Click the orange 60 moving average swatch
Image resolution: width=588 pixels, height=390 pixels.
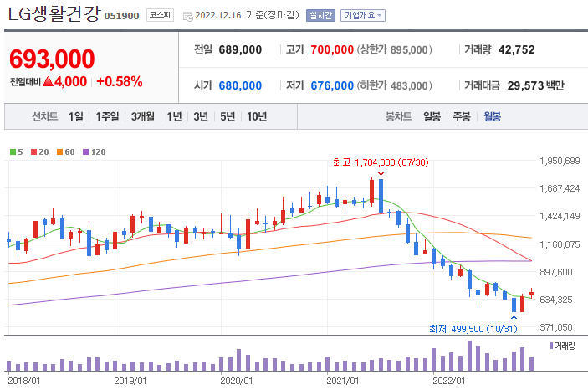tap(59, 152)
